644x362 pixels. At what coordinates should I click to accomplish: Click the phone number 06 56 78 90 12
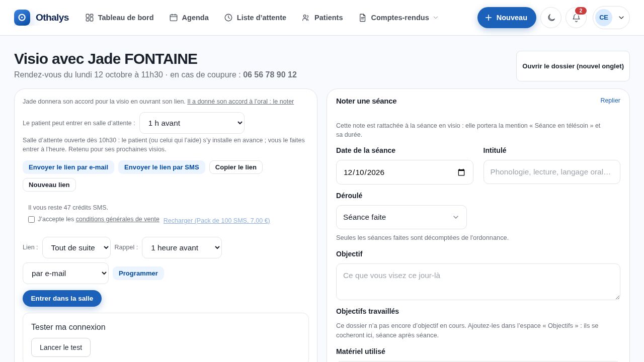[270, 75]
